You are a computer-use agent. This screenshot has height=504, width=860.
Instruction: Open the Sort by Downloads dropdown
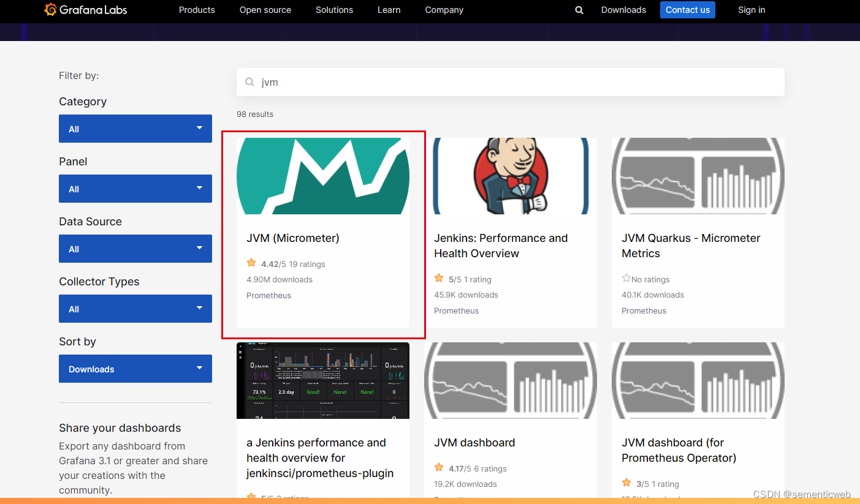click(x=135, y=369)
